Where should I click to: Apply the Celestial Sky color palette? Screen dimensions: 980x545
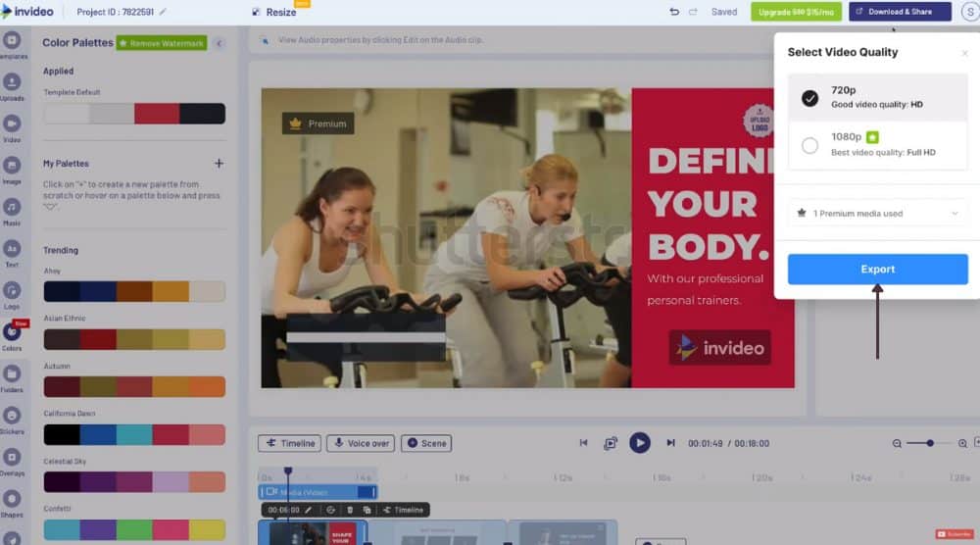(134, 482)
